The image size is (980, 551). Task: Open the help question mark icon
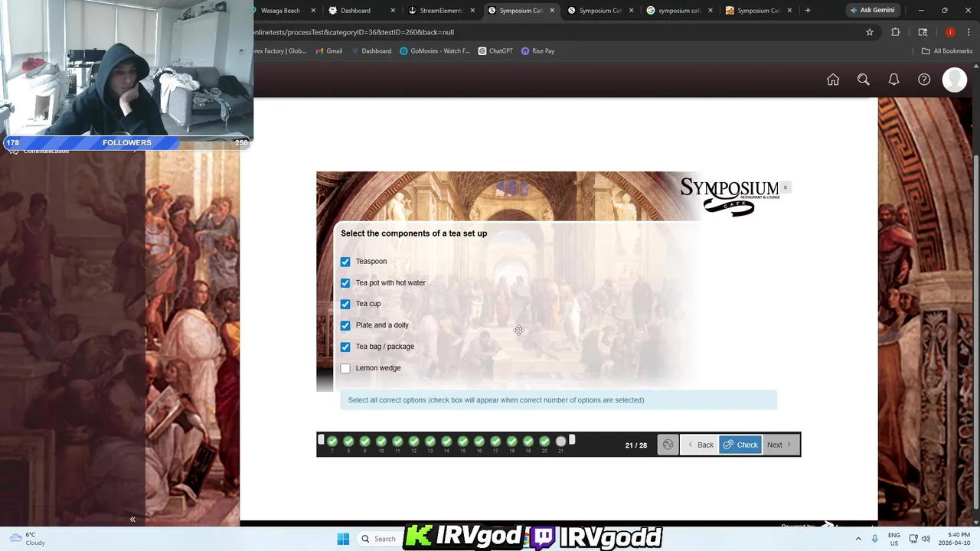click(x=924, y=80)
